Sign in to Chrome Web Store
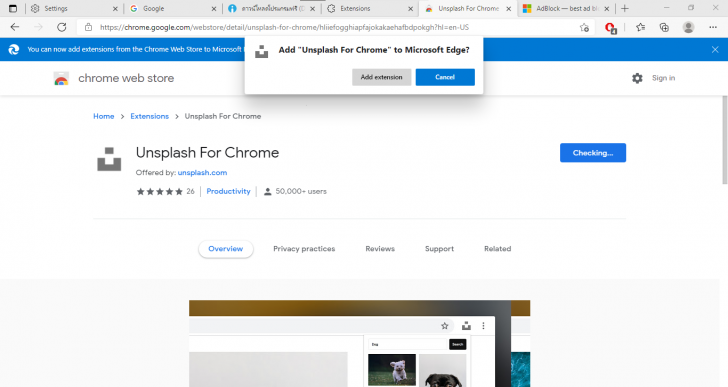Viewport: 728px width, 387px height. coord(663,78)
